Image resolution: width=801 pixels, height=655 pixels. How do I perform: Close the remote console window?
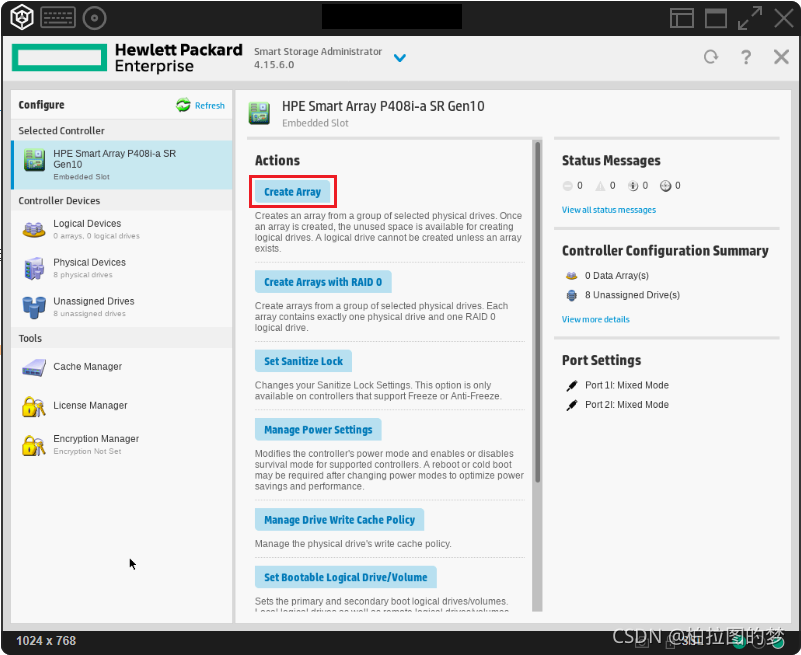point(784,18)
